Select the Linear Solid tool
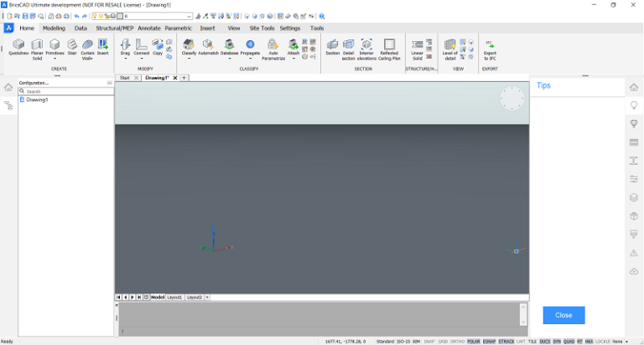Screen dimensions: 644x345 coord(417,47)
